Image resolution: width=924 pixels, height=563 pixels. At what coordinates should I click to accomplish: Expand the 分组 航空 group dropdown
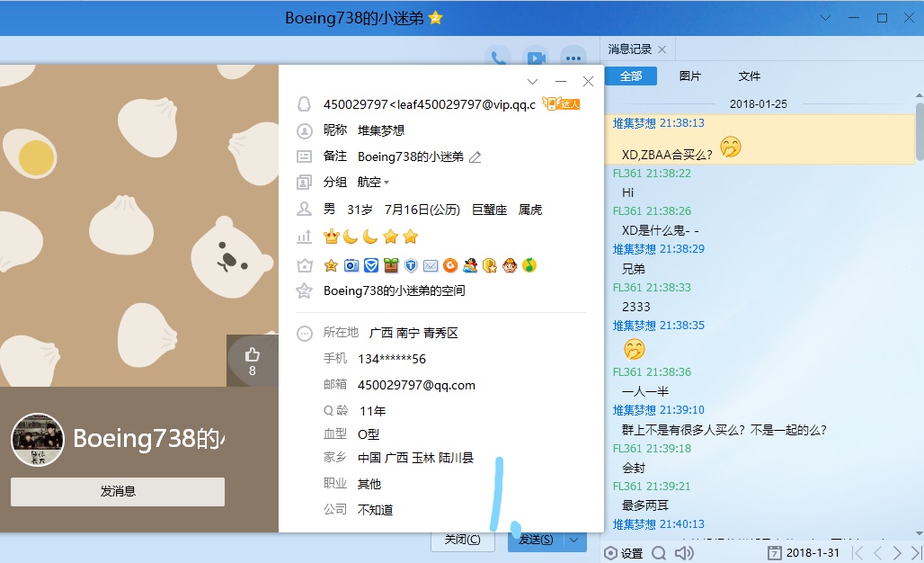coord(386,183)
